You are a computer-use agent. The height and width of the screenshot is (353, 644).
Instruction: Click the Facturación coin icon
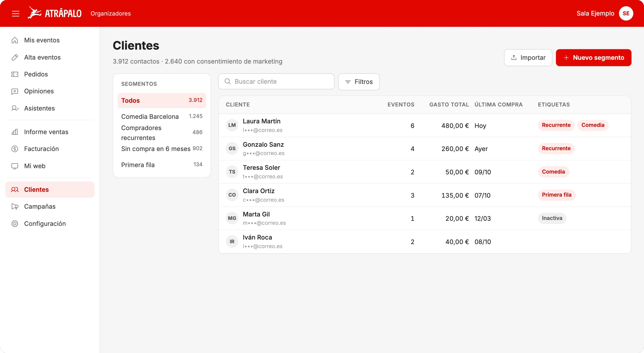[x=15, y=149]
